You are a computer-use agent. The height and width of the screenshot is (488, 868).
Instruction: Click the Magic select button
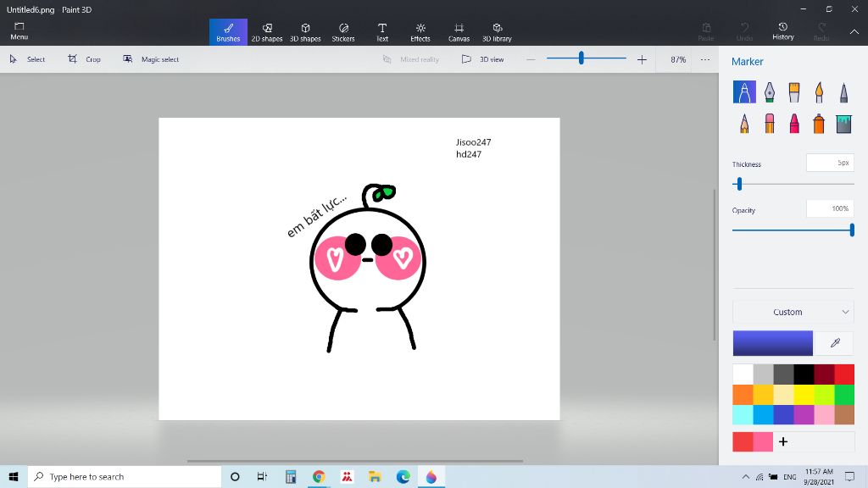click(x=151, y=59)
